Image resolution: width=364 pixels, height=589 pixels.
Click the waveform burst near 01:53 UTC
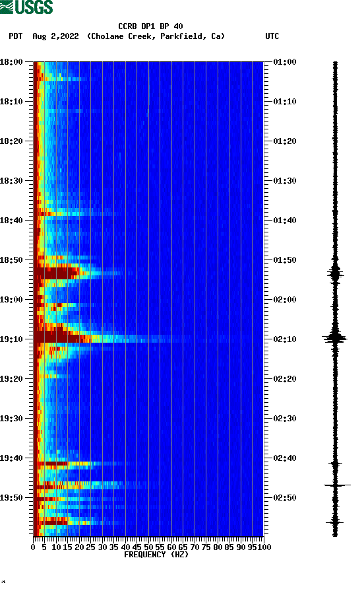(335, 274)
